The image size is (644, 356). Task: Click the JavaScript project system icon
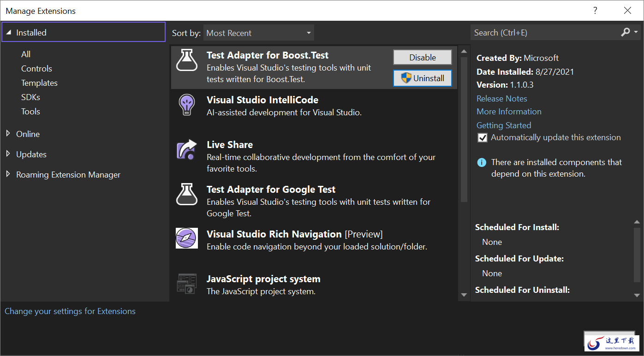point(187,283)
